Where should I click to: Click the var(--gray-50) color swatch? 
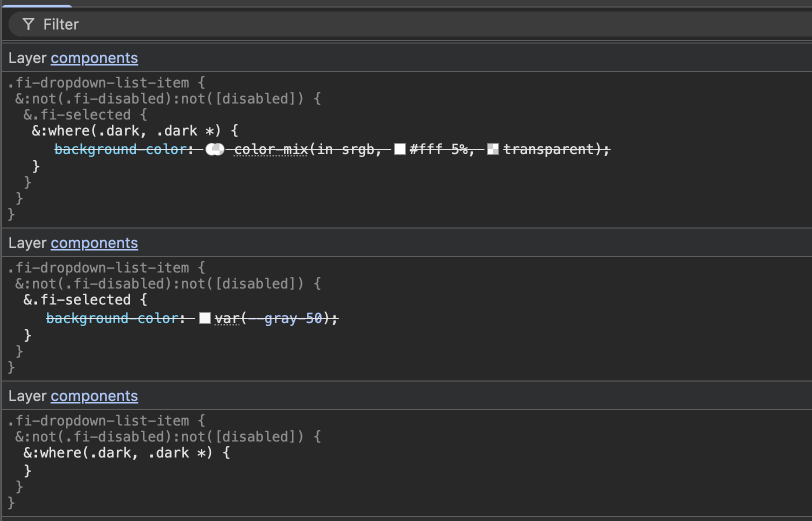point(204,318)
